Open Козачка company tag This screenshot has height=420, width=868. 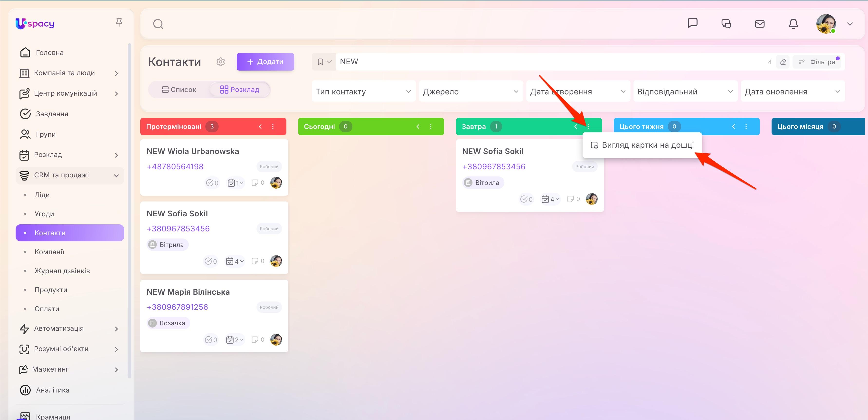tap(168, 323)
